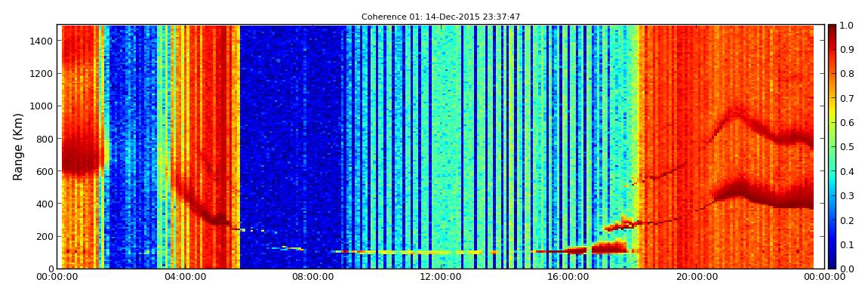Click the 800 range tick label

coord(45,139)
